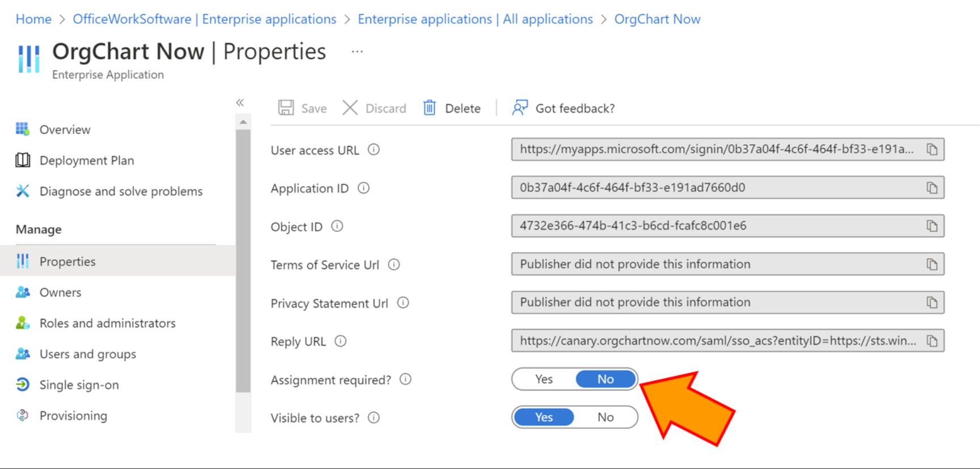
Task: Click the Terms of Service Url field
Action: (727, 264)
